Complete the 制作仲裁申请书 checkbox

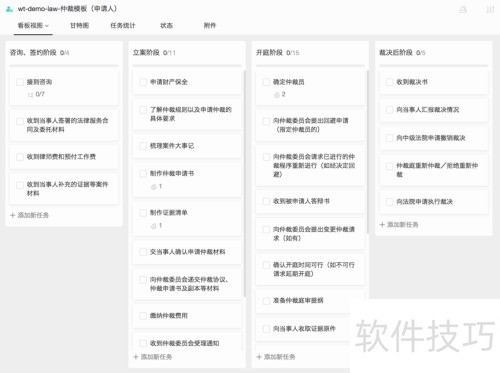tap(143, 174)
